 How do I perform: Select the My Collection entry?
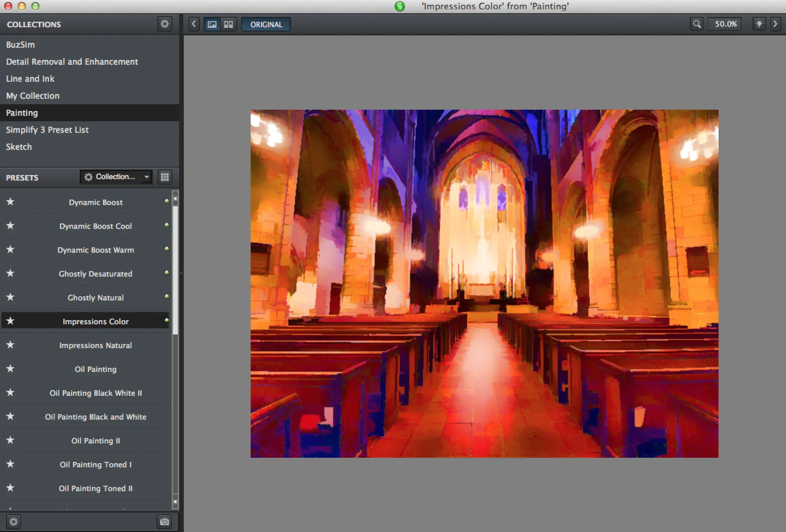click(89, 96)
